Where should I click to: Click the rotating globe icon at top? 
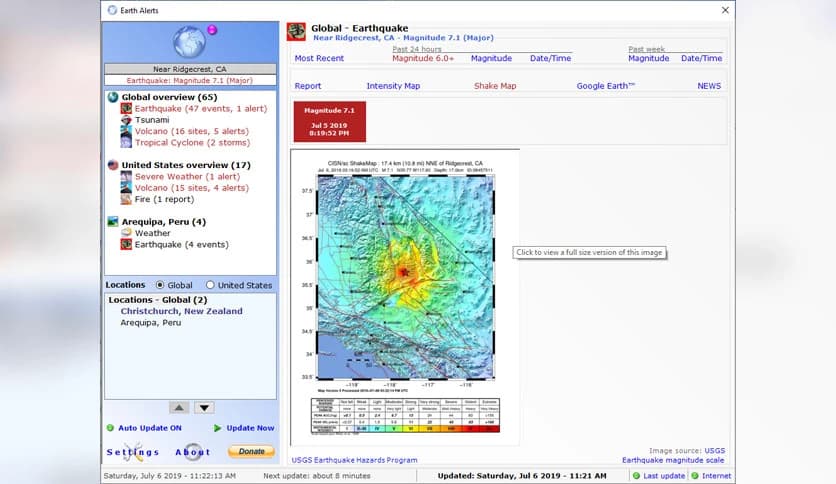click(189, 42)
